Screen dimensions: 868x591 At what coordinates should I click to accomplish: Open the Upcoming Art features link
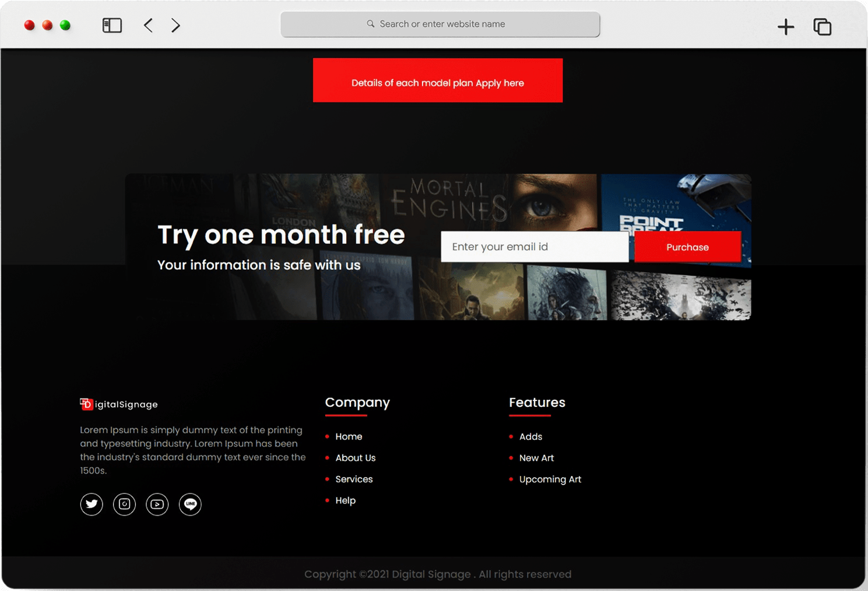pyautogui.click(x=550, y=479)
